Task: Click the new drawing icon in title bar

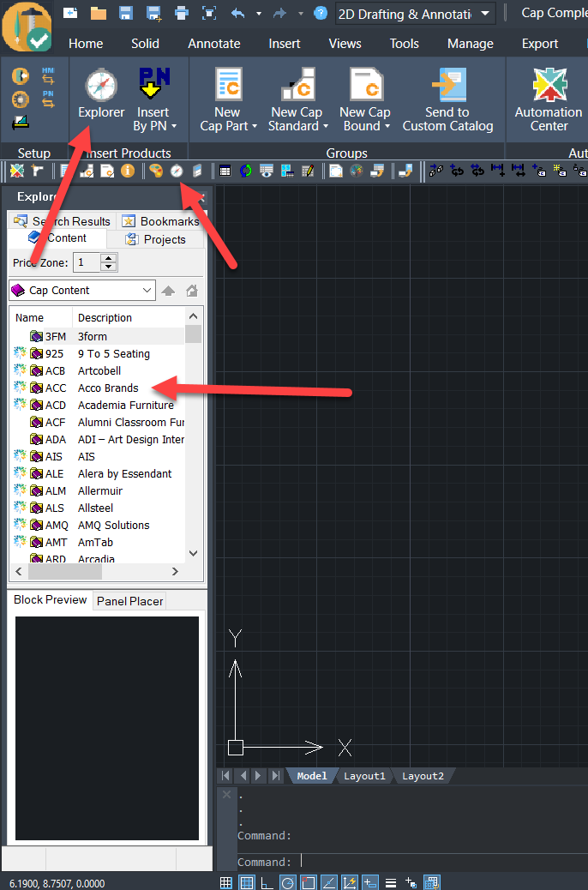Action: pos(69,13)
